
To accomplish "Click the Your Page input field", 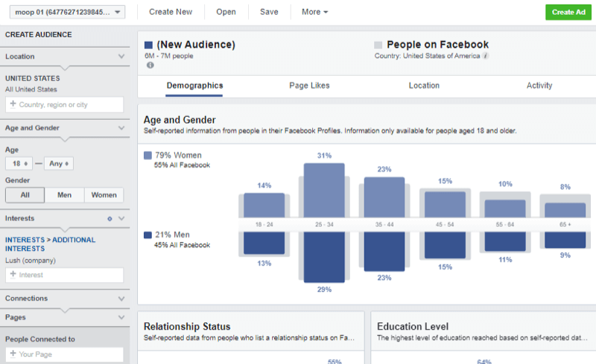I will (x=65, y=354).
